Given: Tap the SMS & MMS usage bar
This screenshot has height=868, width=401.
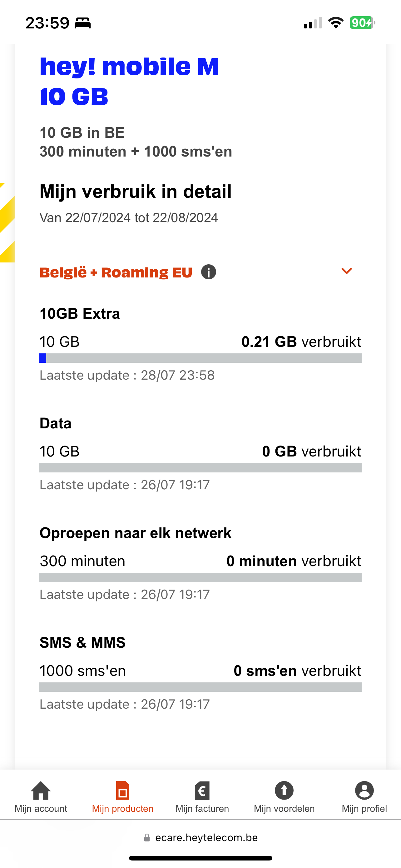Looking at the screenshot, I should point(200,687).
